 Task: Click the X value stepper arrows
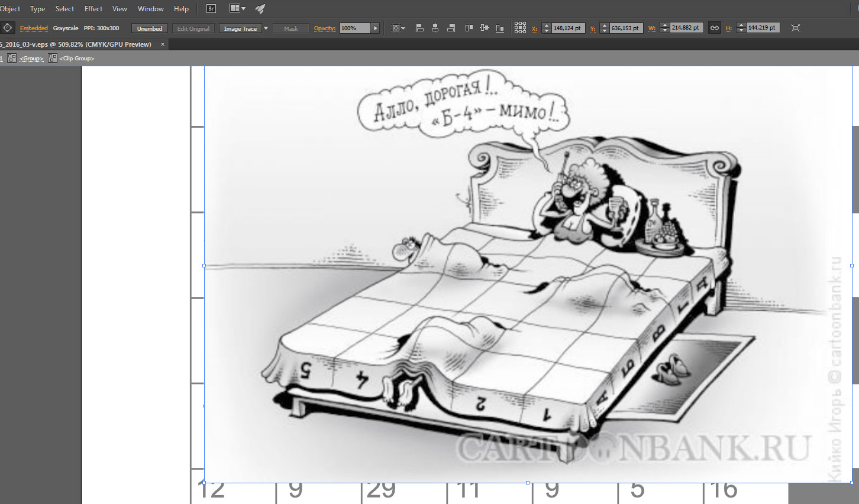tap(546, 28)
